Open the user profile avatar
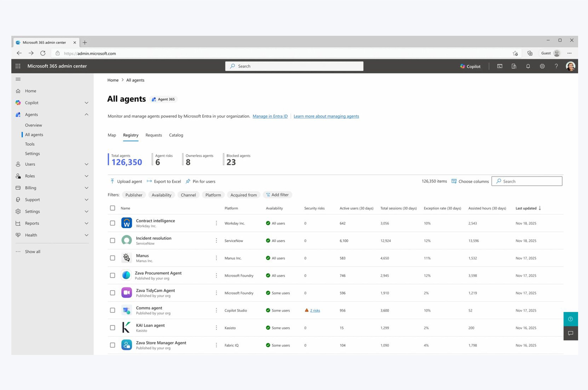 [x=570, y=66]
